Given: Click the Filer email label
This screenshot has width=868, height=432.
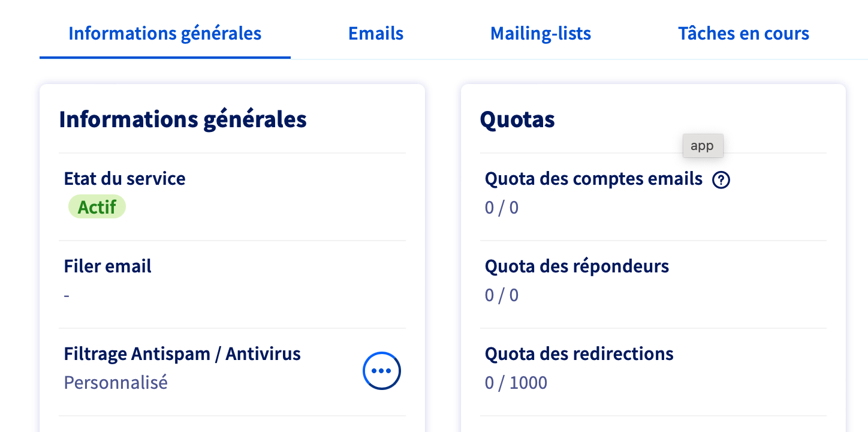Looking at the screenshot, I should point(108,266).
